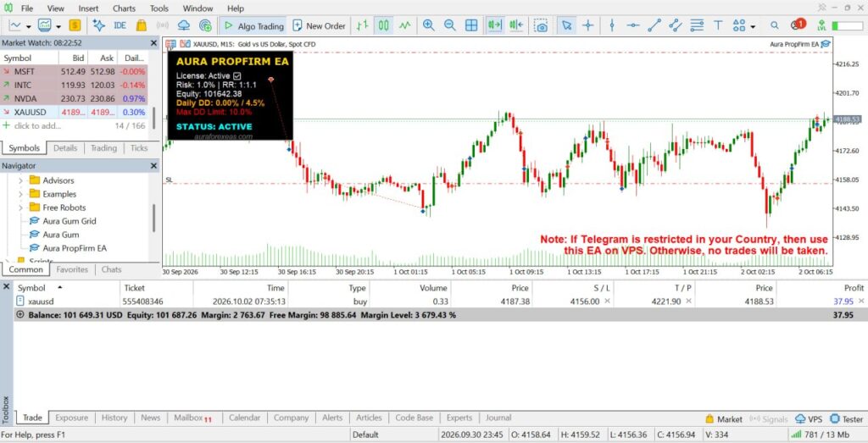Screen dimensions: 868x443
Task: Open the VPS cloud hosting icon
Action: [184, 25]
